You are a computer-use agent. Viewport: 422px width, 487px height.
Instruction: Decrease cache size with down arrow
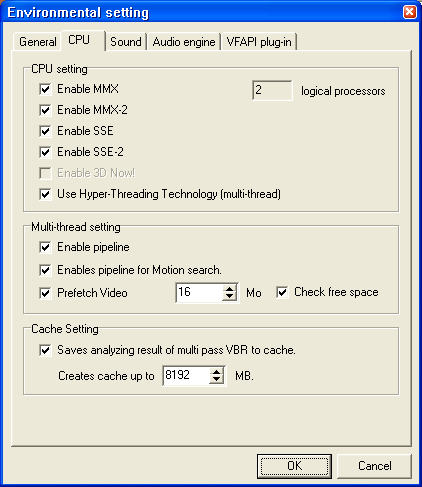217,380
